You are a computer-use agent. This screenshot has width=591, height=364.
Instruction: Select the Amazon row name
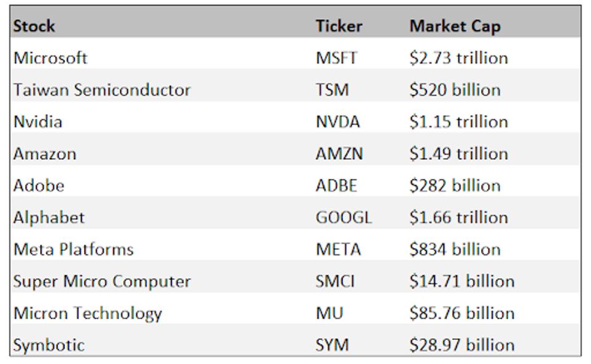click(45, 154)
